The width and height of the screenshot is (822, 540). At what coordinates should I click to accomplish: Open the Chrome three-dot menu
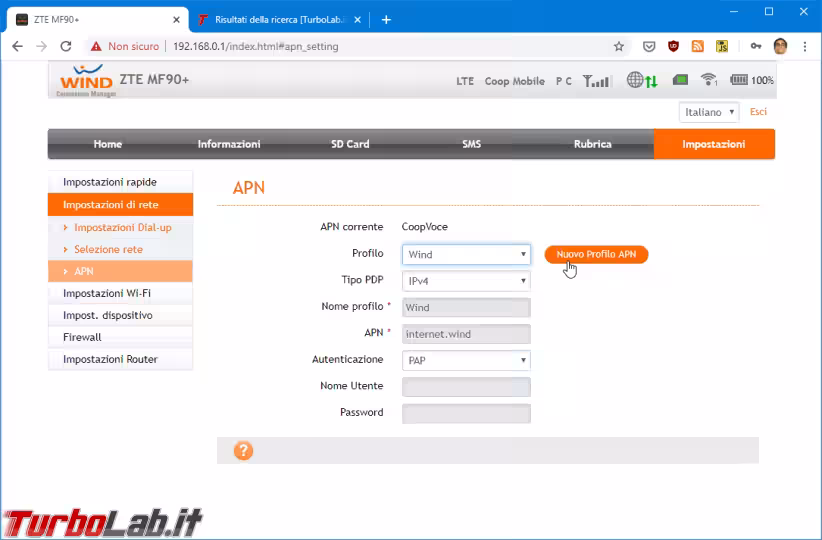[x=805, y=46]
